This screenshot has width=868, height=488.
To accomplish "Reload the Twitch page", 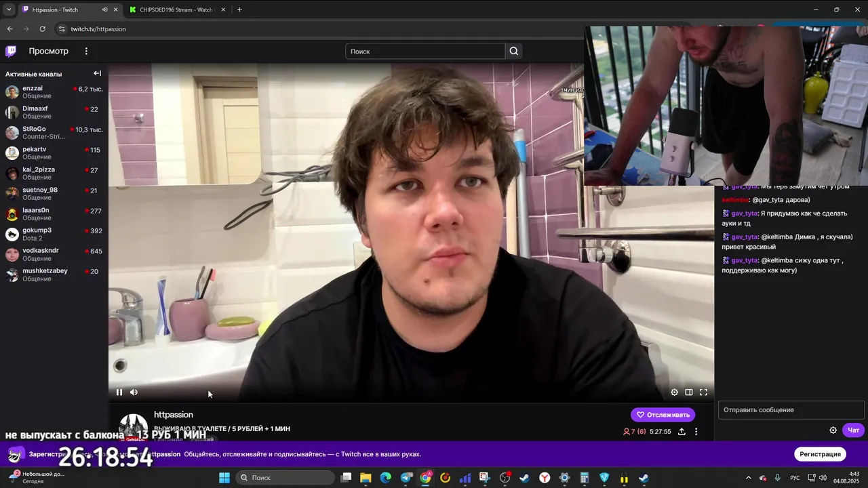I will tap(42, 29).
